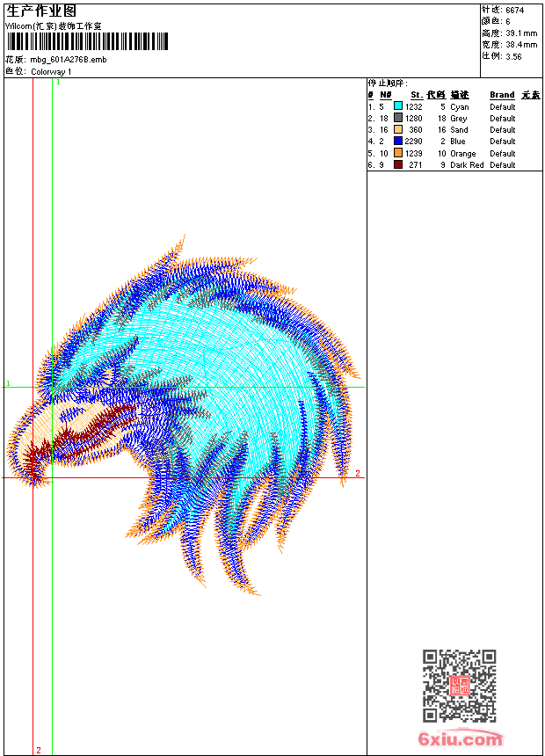Pick the Blue thread color swatch
This screenshot has height=756, width=545.
[x=398, y=141]
